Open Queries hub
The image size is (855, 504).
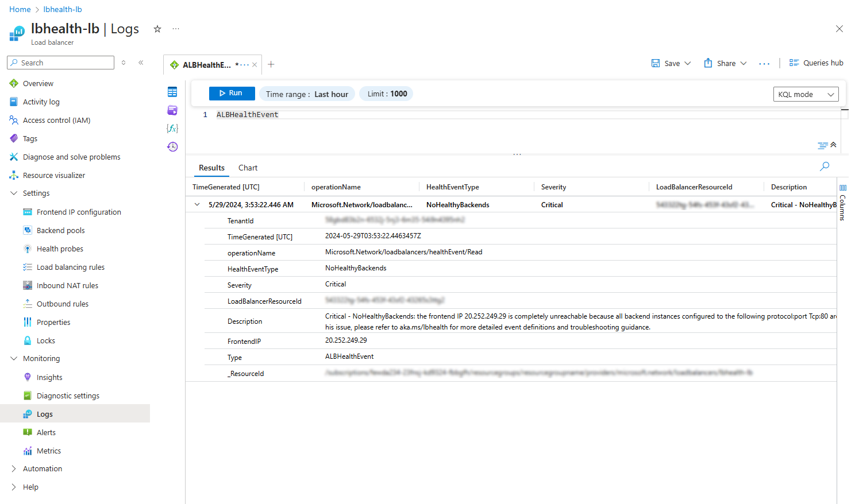(x=816, y=63)
